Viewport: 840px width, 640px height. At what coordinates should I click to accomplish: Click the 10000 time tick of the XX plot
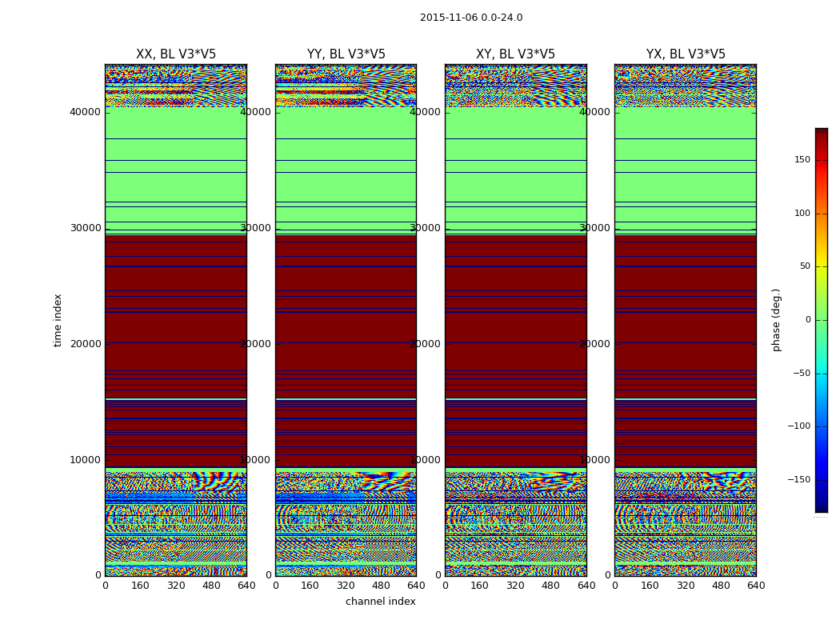[x=85, y=459]
